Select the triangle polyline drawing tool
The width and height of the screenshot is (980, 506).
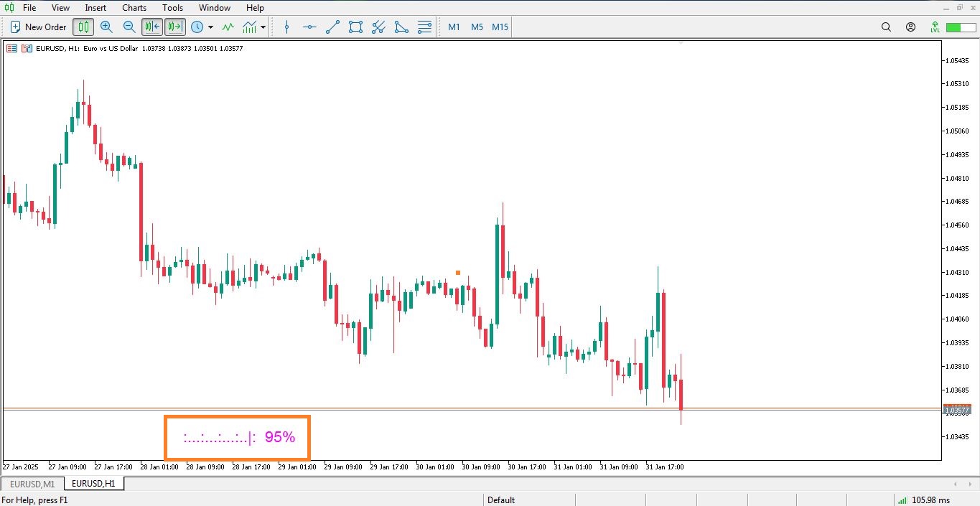click(401, 27)
